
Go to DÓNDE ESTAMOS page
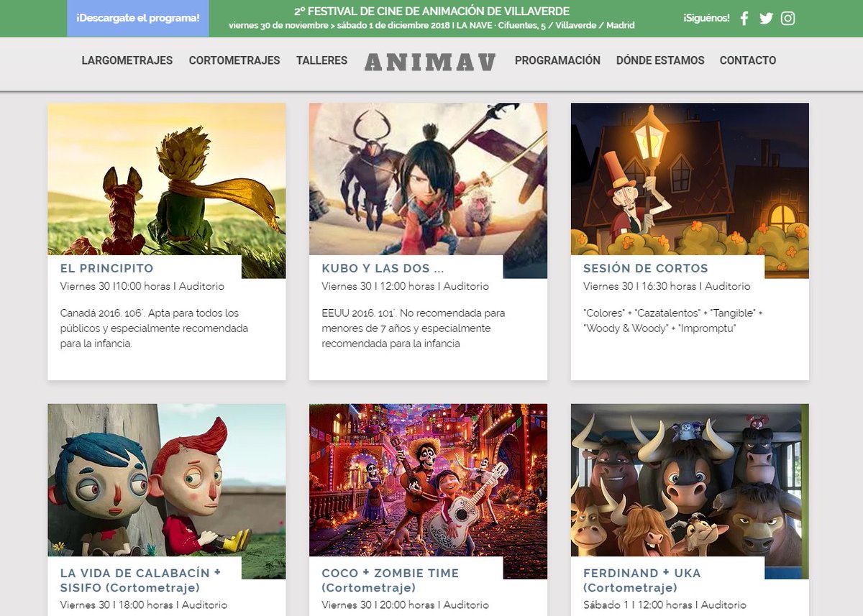tap(660, 60)
